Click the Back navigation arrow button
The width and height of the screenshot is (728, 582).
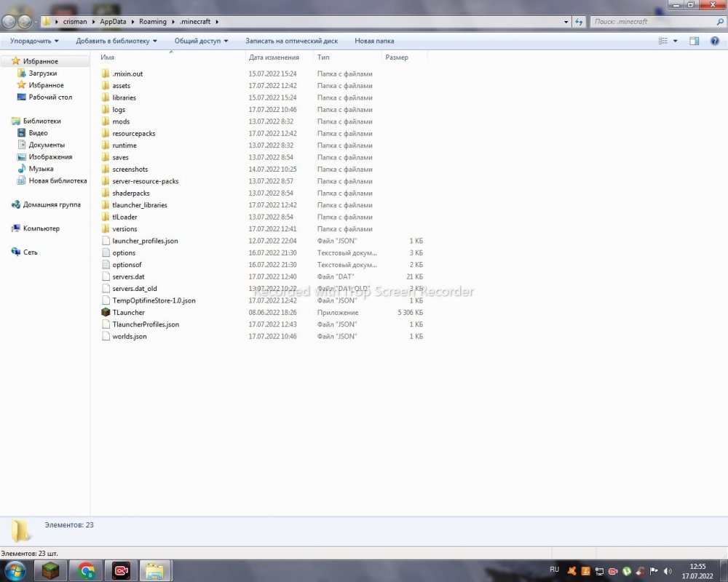(9, 22)
